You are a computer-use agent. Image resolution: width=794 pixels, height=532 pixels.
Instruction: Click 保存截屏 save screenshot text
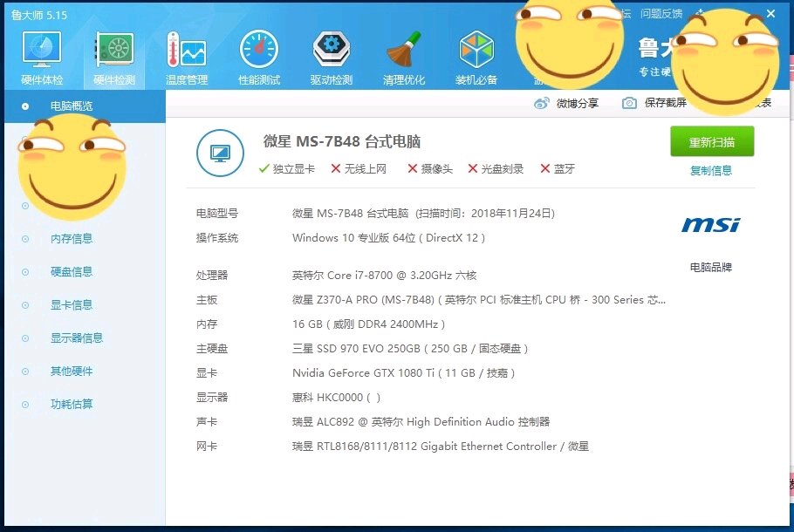(665, 103)
